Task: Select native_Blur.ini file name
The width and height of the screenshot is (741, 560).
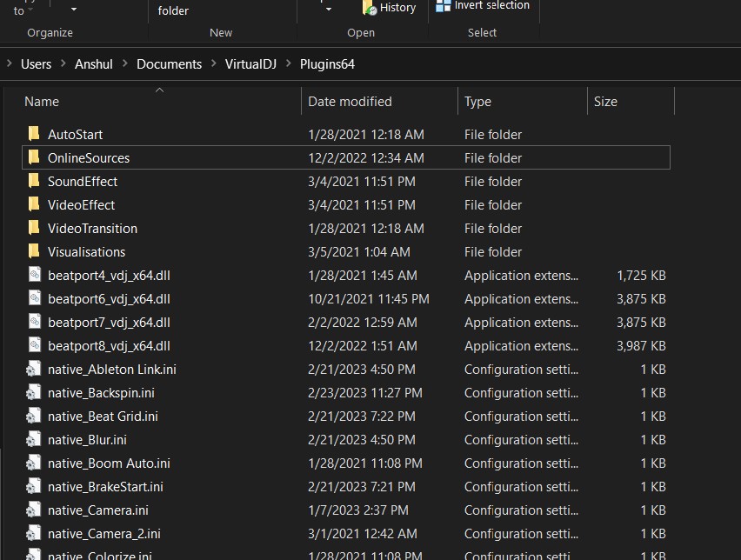Action: pyautogui.click(x=88, y=439)
